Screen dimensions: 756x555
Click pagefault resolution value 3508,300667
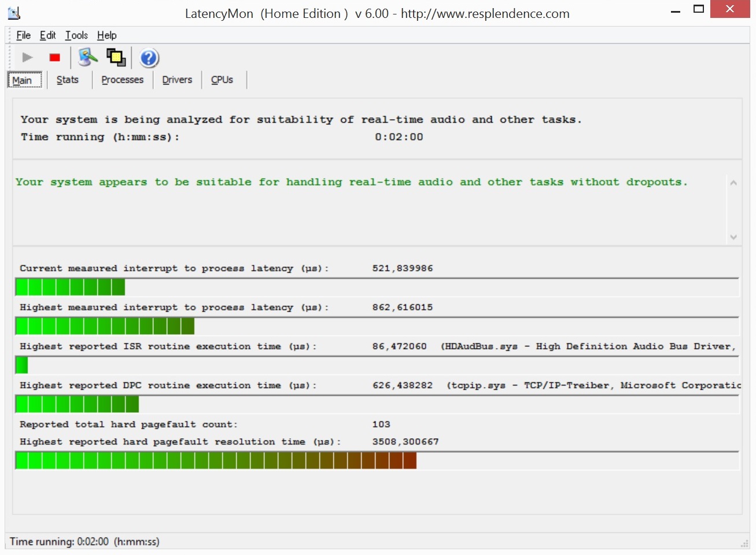(x=405, y=442)
